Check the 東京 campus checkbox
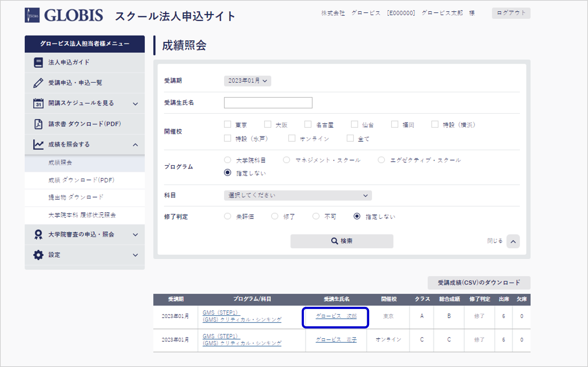The width and height of the screenshot is (588, 367). coord(227,124)
